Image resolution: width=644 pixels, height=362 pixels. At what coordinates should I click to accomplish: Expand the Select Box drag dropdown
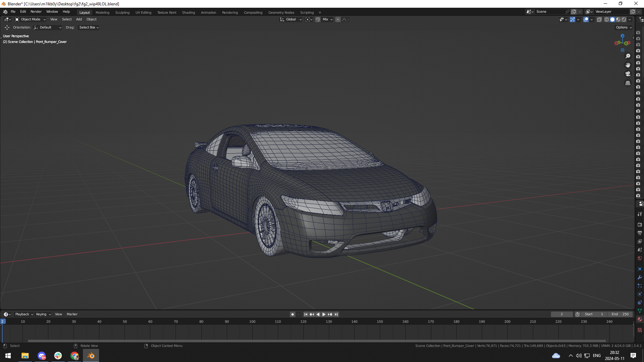pos(89,28)
